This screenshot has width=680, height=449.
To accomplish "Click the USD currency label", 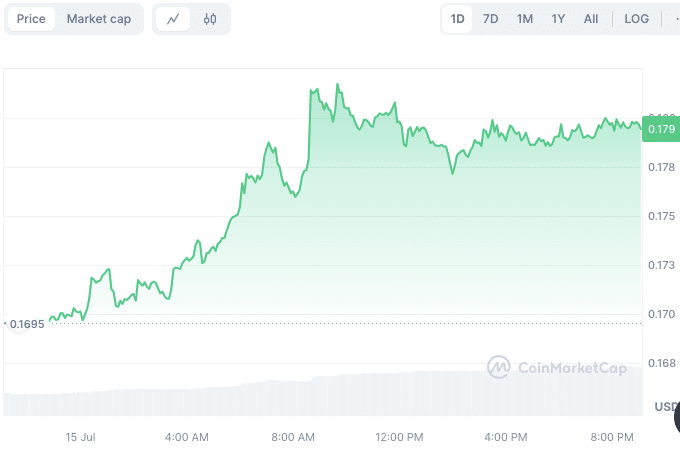I will click(666, 406).
